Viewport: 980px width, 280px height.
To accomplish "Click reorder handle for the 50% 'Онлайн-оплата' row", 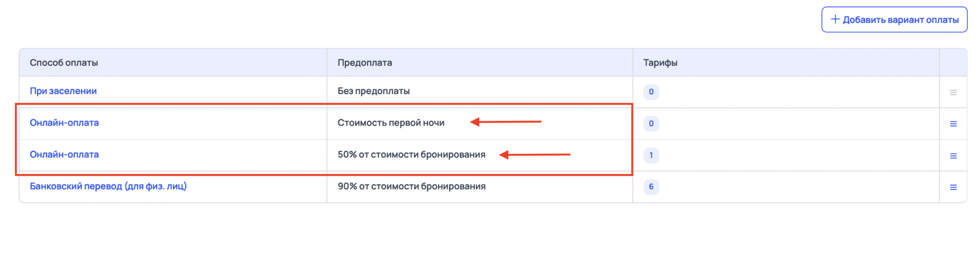I will pos(953,156).
